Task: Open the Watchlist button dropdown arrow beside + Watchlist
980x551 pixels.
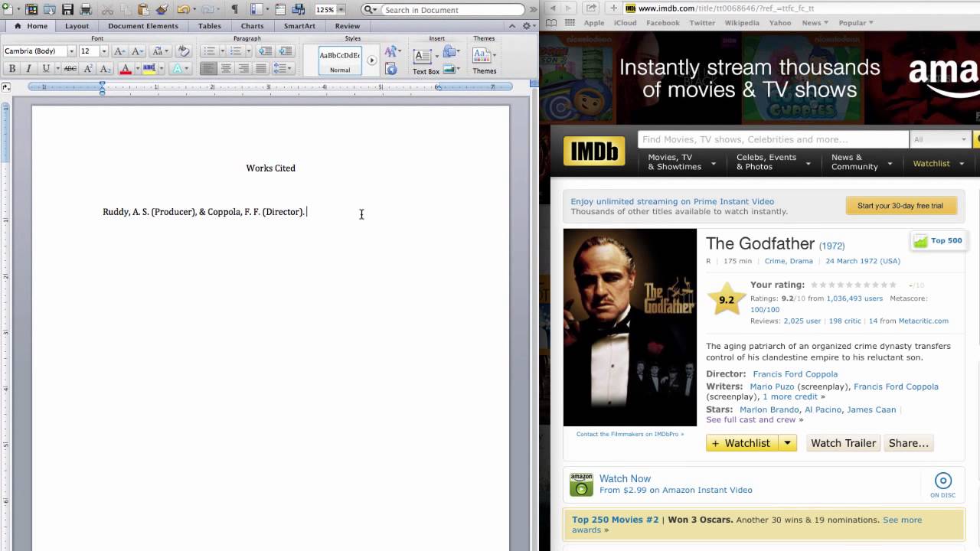Action: click(x=787, y=443)
